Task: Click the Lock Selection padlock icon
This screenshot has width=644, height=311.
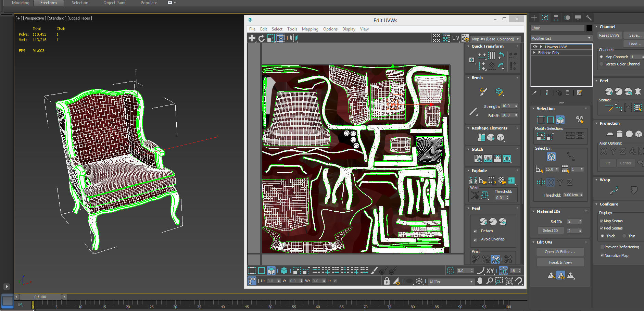Action: (387, 281)
